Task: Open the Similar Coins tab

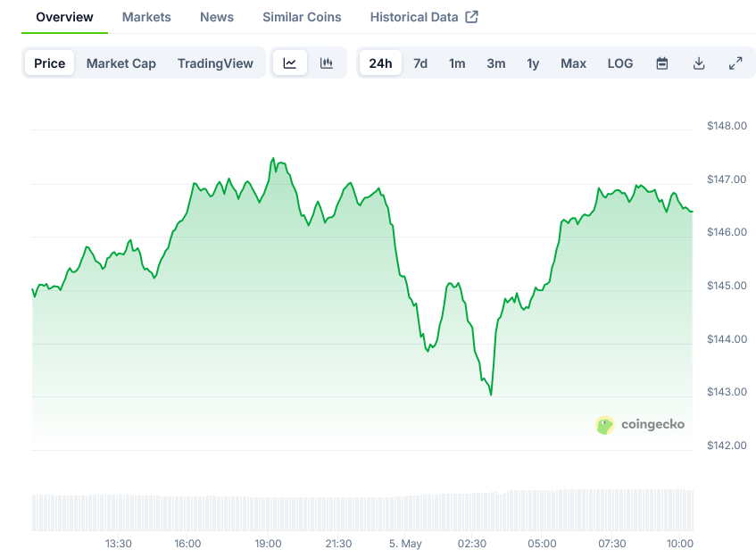Action: pyautogui.click(x=302, y=17)
